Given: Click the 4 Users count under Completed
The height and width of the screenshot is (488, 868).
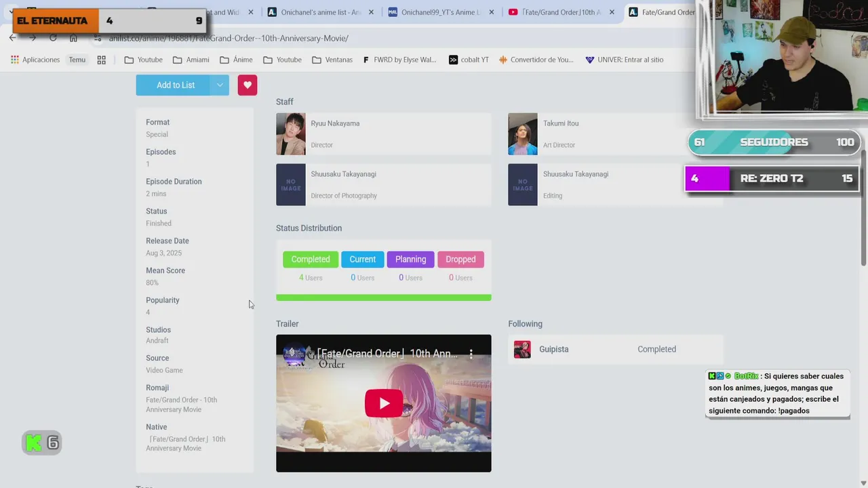Looking at the screenshot, I should [x=311, y=278].
